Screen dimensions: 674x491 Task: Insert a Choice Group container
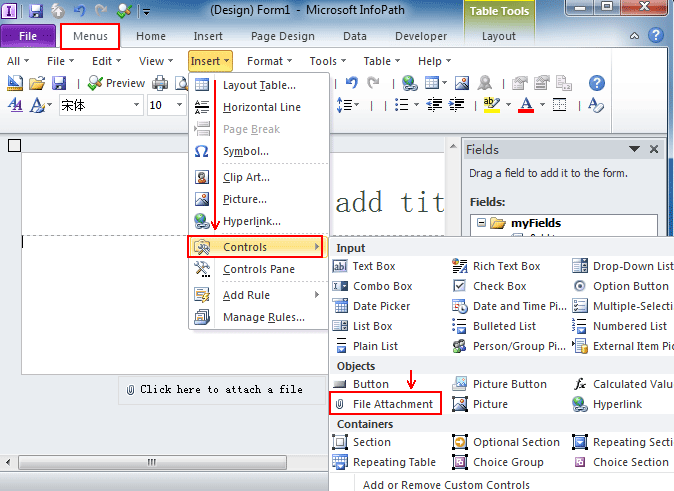click(498, 462)
